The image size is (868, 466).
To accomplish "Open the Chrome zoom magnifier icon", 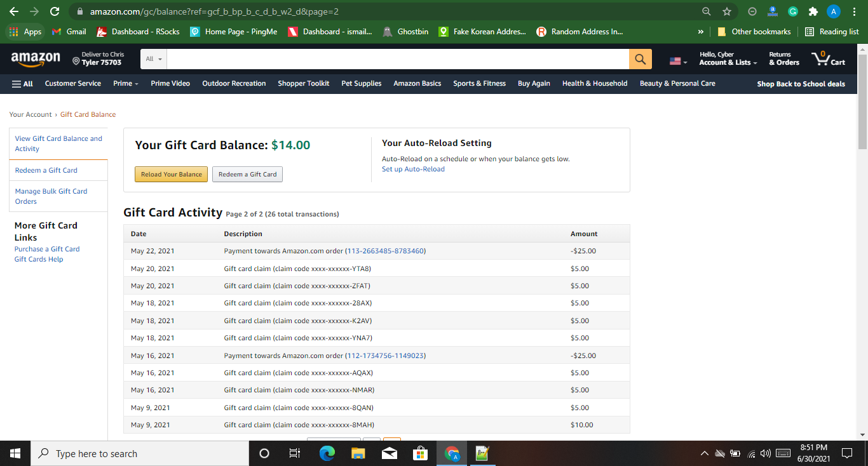I will tap(707, 11).
